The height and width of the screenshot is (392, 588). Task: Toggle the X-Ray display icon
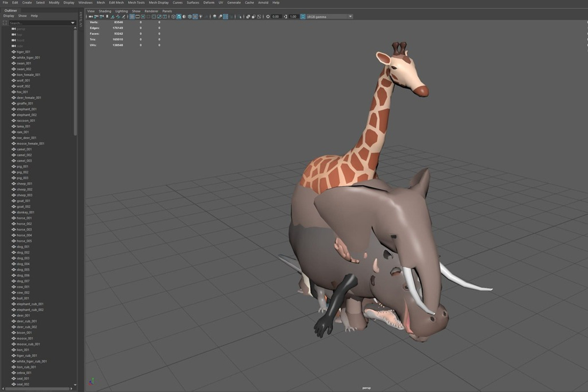248,17
